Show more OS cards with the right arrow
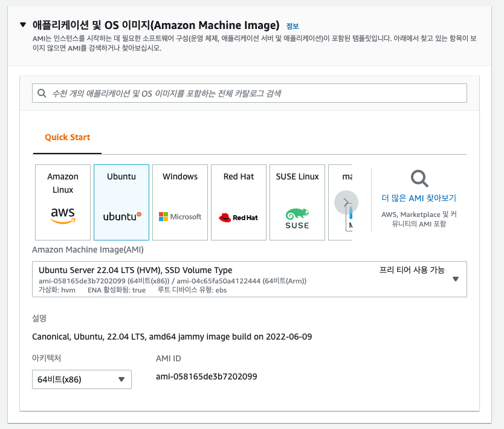 346,202
